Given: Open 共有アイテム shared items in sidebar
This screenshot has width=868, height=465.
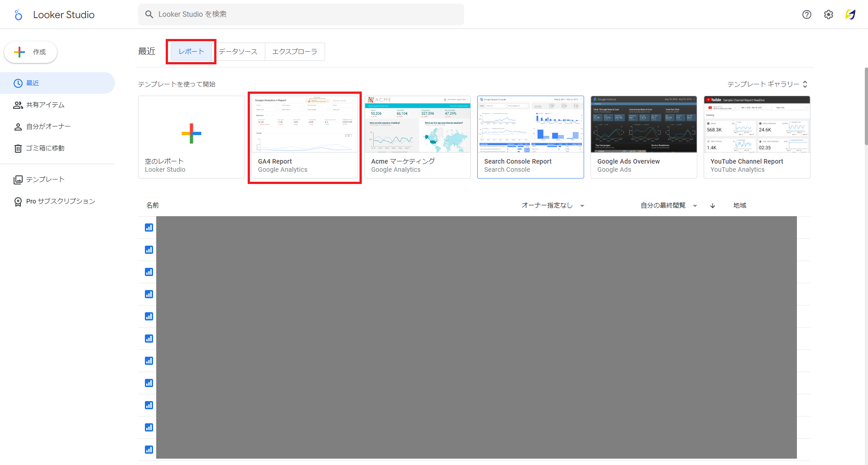Looking at the screenshot, I should pyautogui.click(x=45, y=105).
